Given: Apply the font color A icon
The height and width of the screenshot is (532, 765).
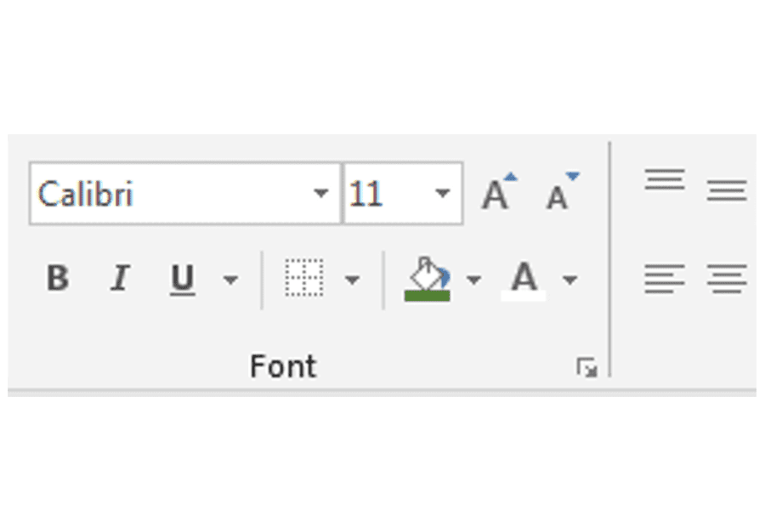Looking at the screenshot, I should pos(524,280).
